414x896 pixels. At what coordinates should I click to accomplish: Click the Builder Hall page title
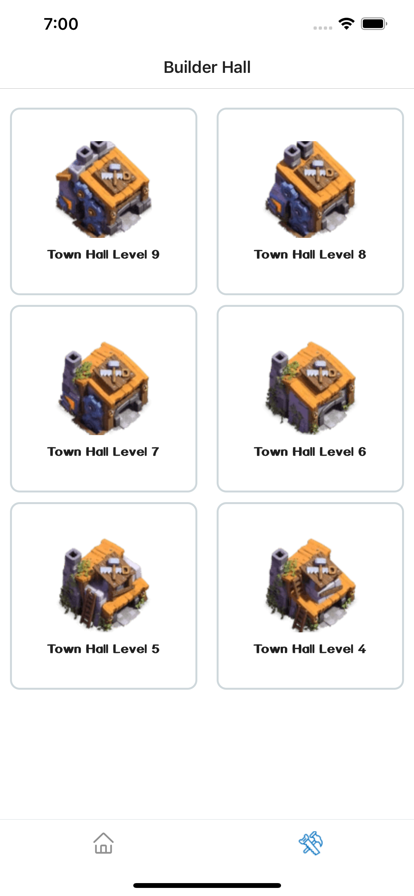click(x=207, y=67)
